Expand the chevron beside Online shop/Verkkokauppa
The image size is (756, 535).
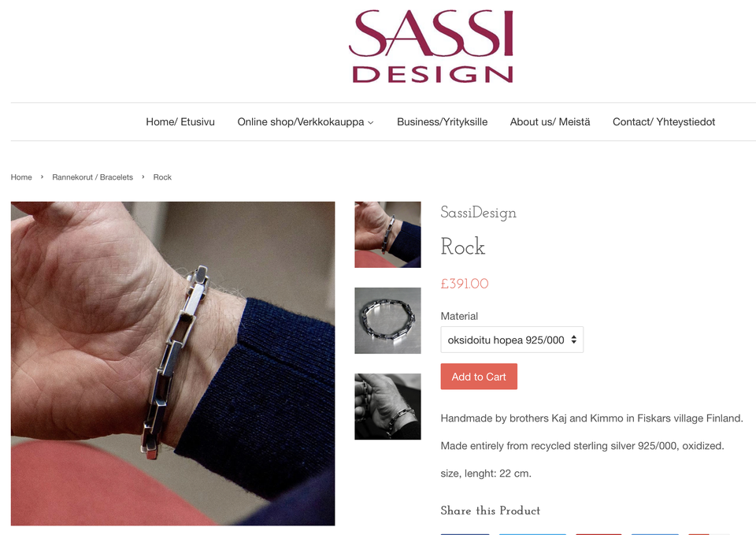click(x=371, y=123)
